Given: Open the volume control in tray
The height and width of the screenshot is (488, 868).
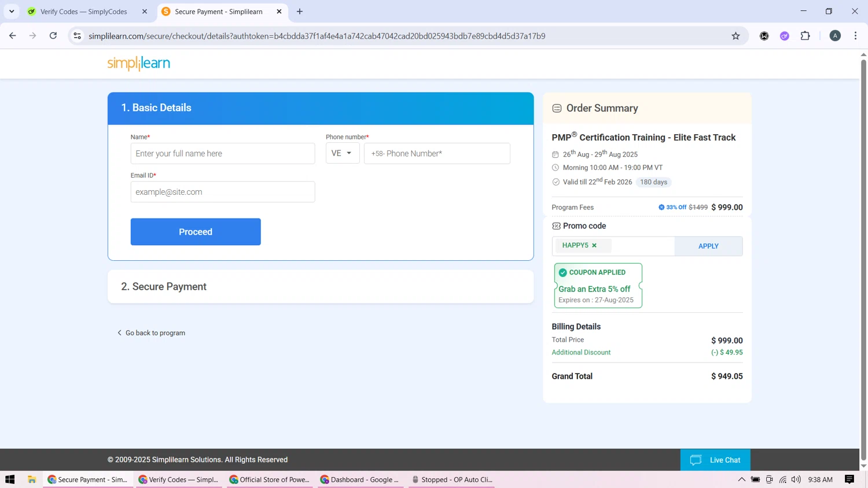Looking at the screenshot, I should click(x=796, y=479).
